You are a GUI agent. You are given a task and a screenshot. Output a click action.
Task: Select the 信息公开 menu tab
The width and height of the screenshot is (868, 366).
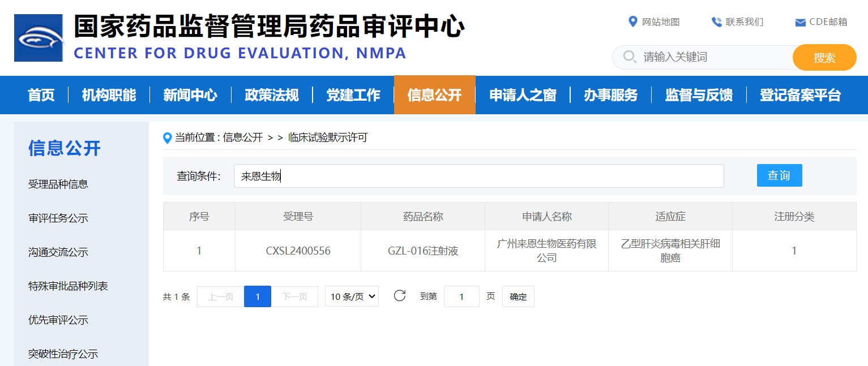435,95
